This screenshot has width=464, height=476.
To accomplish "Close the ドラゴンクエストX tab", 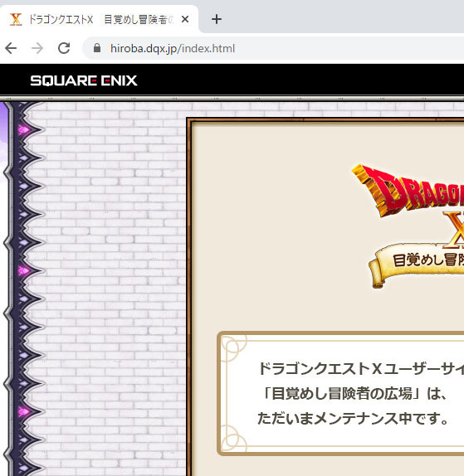I will click(x=185, y=19).
